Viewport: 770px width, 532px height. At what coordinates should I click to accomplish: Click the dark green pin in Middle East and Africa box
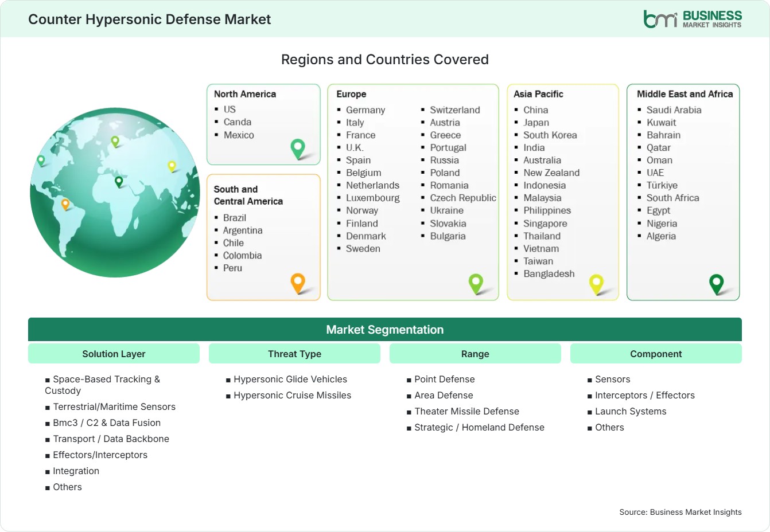[717, 284]
